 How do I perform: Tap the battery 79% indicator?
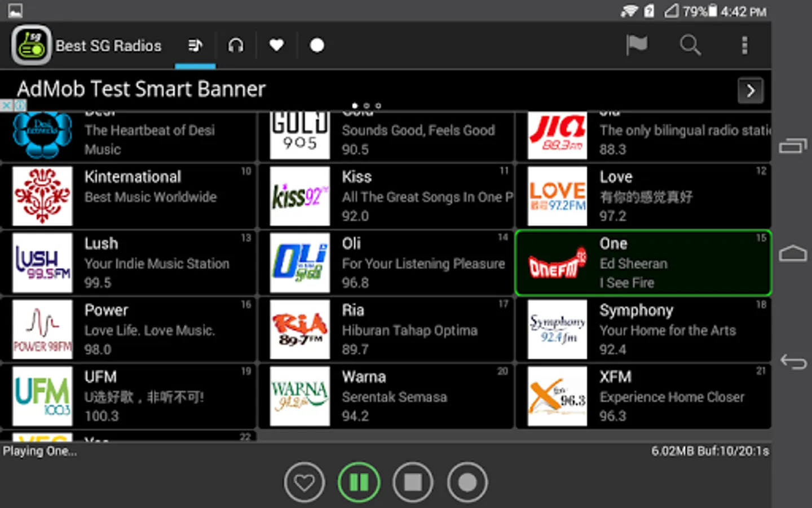(700, 11)
